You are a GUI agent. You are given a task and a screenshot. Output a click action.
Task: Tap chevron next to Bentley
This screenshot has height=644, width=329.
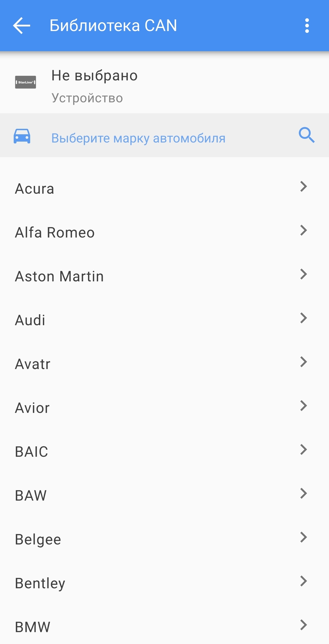[303, 581]
